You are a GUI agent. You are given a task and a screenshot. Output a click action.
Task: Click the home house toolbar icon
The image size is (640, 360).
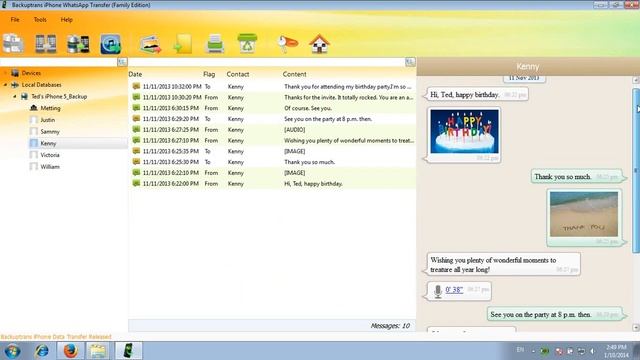click(319, 44)
